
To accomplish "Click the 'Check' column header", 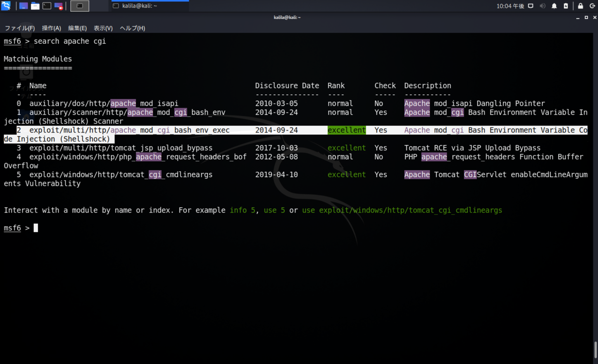I will tap(385, 86).
